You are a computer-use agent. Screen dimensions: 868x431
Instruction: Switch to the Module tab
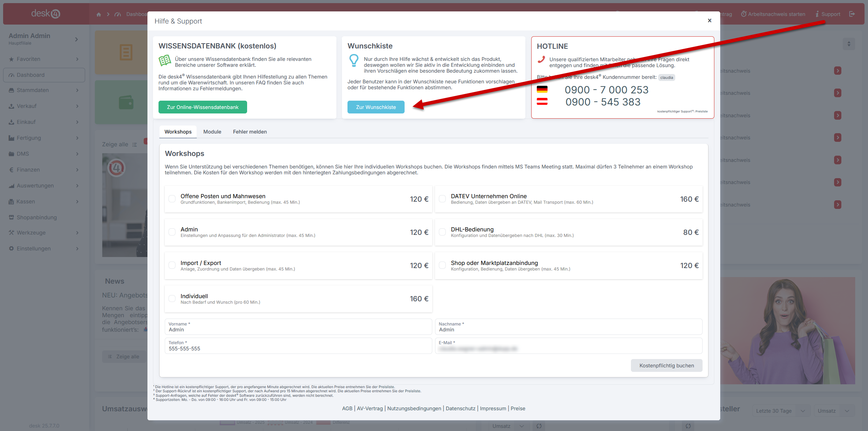(212, 132)
